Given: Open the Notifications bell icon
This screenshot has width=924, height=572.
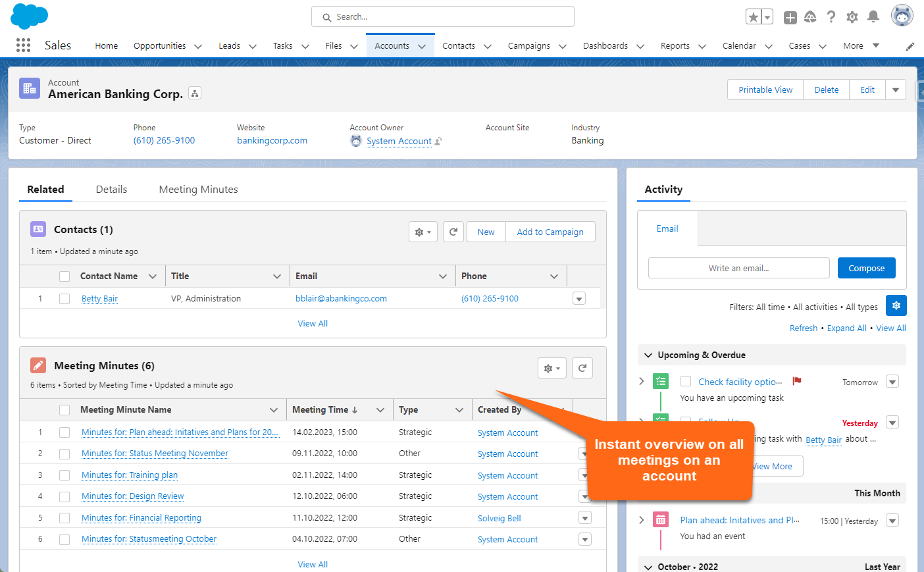Looking at the screenshot, I should (873, 17).
